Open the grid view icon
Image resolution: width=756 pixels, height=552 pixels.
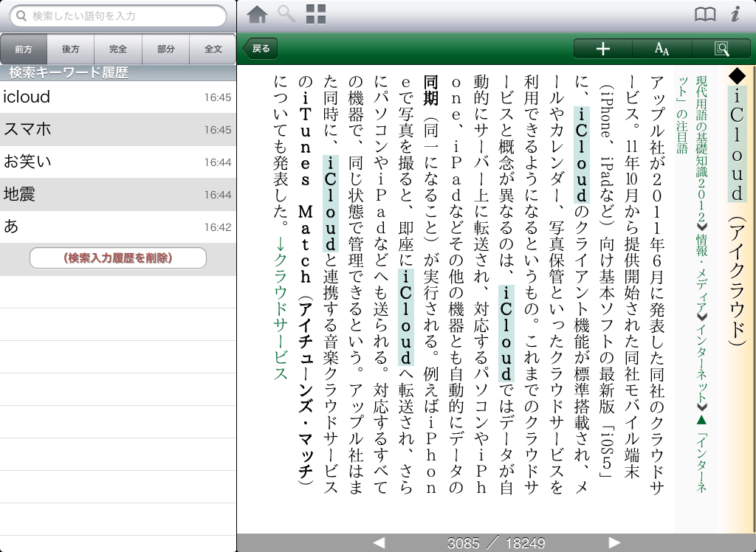click(x=316, y=14)
